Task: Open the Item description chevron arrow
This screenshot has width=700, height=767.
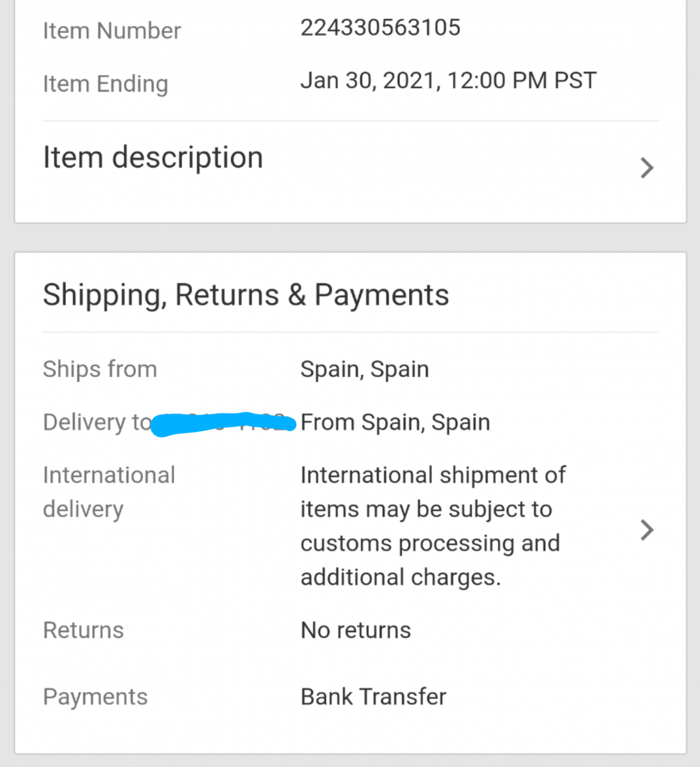Action: [x=647, y=168]
